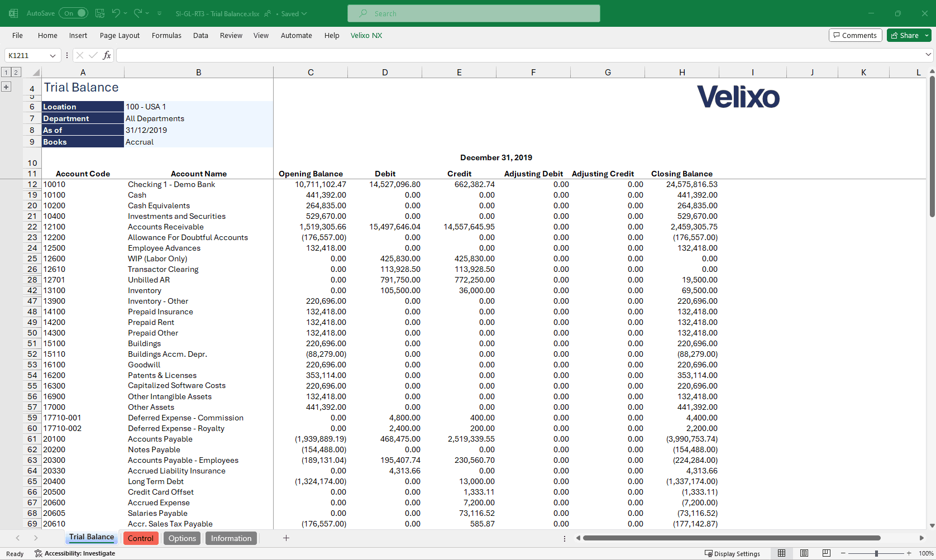Add a new sheet with plus icon

tap(286, 538)
